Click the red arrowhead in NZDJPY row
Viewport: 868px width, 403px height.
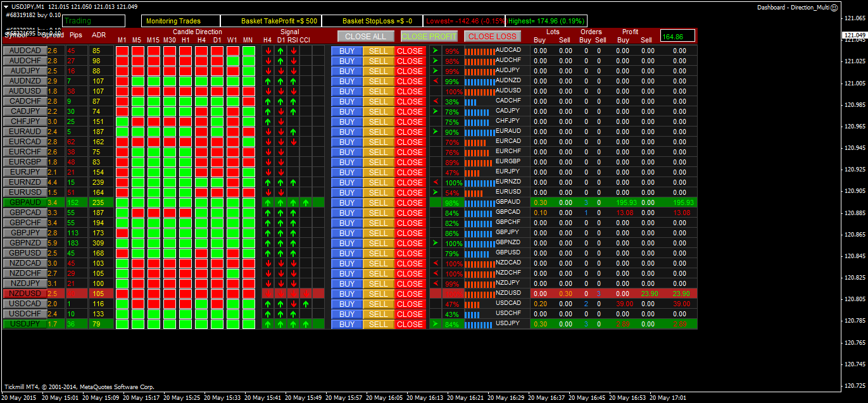pyautogui.click(x=436, y=283)
